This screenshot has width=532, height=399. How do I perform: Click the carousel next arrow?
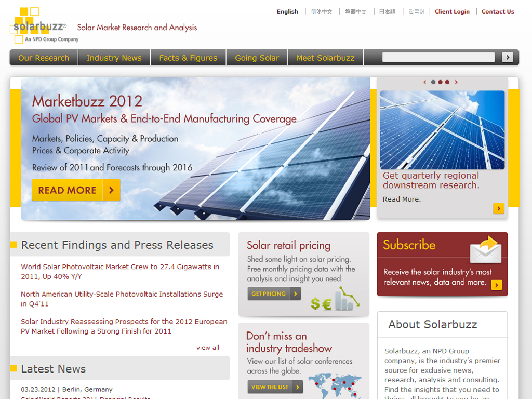(x=456, y=82)
